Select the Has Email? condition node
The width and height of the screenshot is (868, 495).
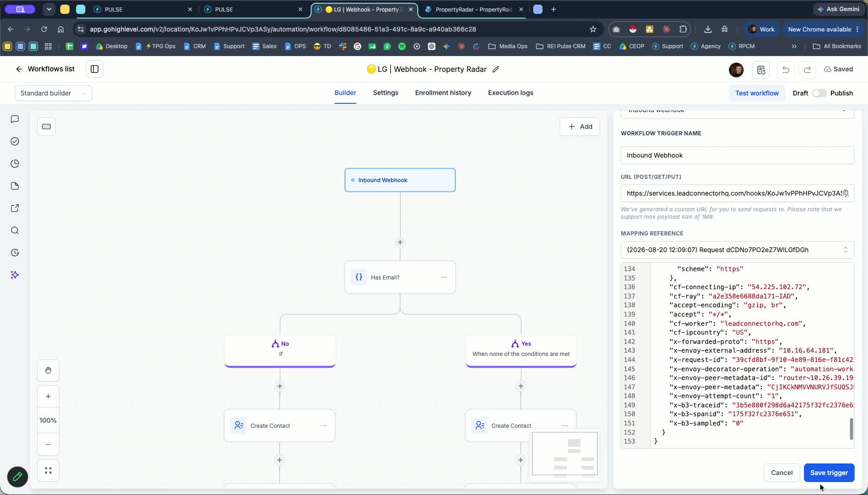click(400, 277)
